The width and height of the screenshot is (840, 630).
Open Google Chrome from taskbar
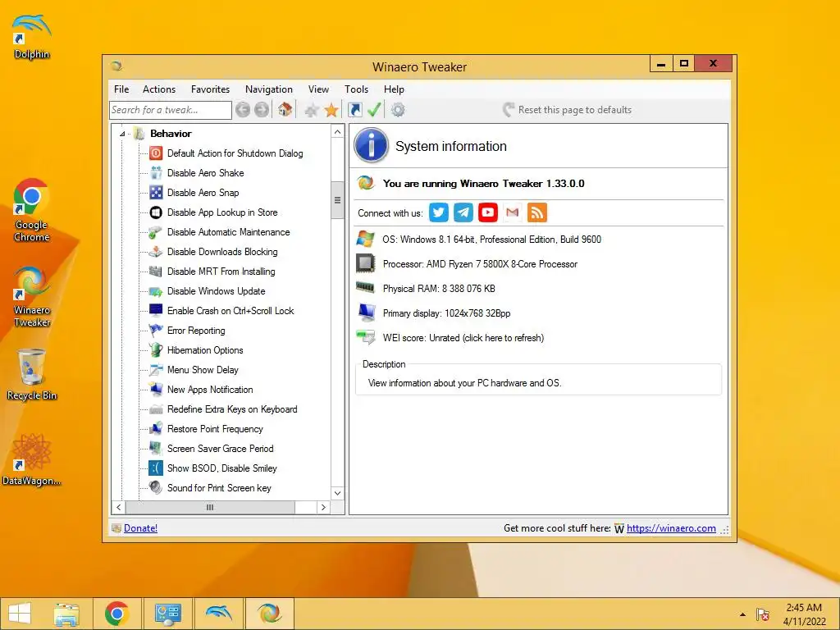[x=116, y=614]
